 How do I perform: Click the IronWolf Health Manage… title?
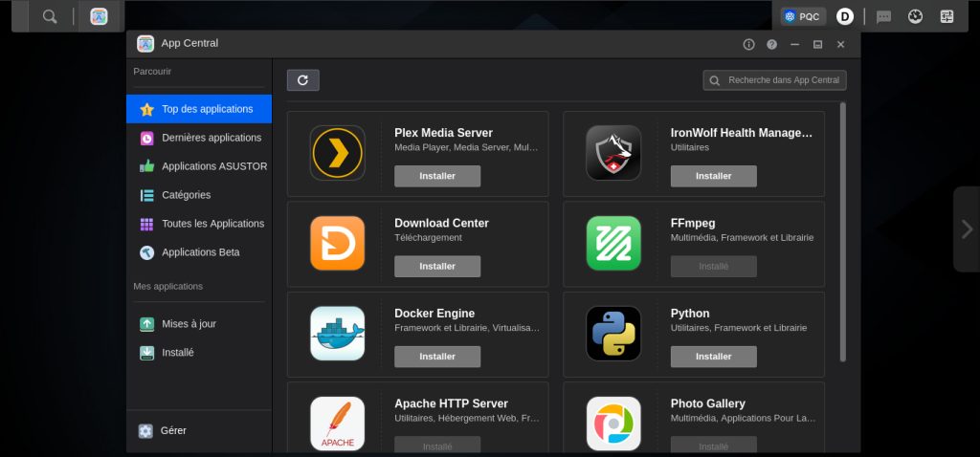[x=742, y=133]
